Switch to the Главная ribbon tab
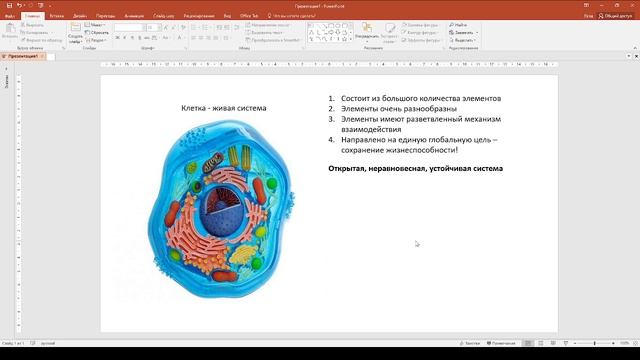The height and width of the screenshot is (360, 640). click(x=33, y=16)
